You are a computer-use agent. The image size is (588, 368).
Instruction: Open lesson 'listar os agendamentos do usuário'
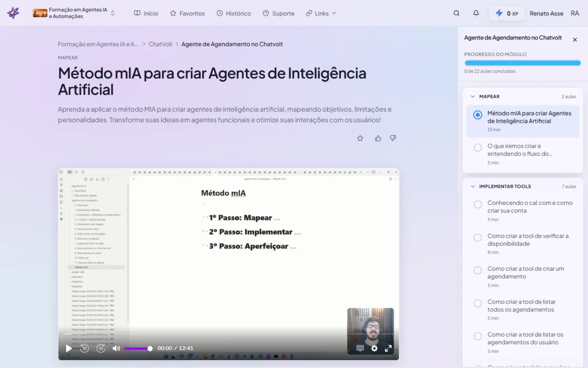523,343
